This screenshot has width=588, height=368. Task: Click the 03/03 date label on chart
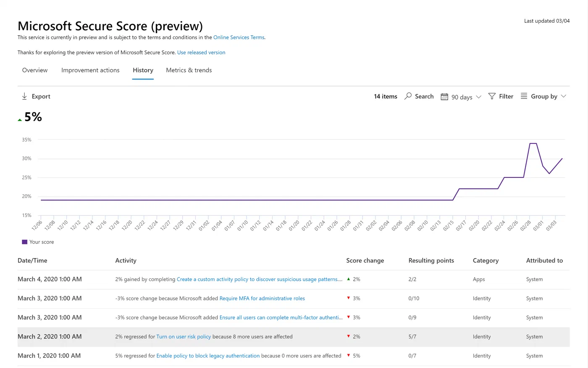pos(551,225)
